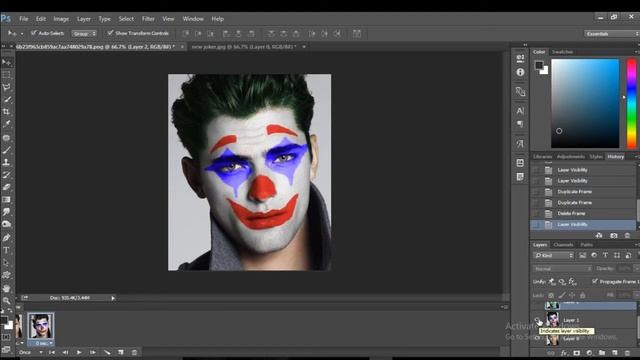Toggle Auto-Select checkbox
Screen dimensions: 640x360
click(33, 33)
